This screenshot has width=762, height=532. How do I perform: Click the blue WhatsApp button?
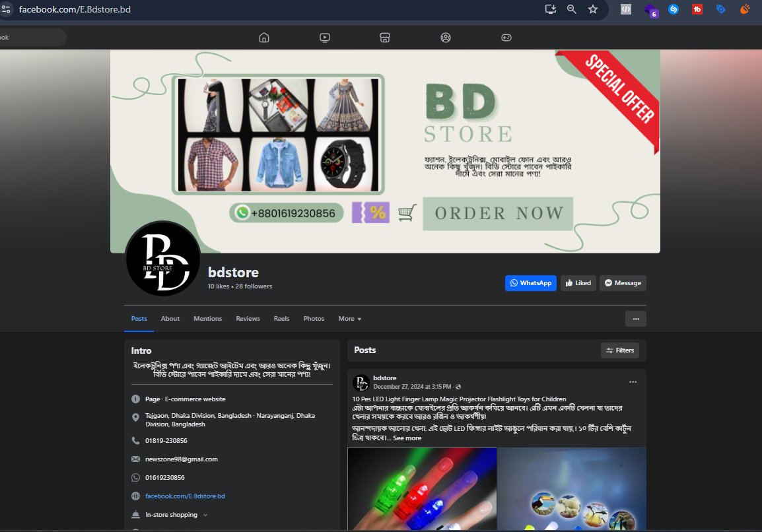click(530, 283)
